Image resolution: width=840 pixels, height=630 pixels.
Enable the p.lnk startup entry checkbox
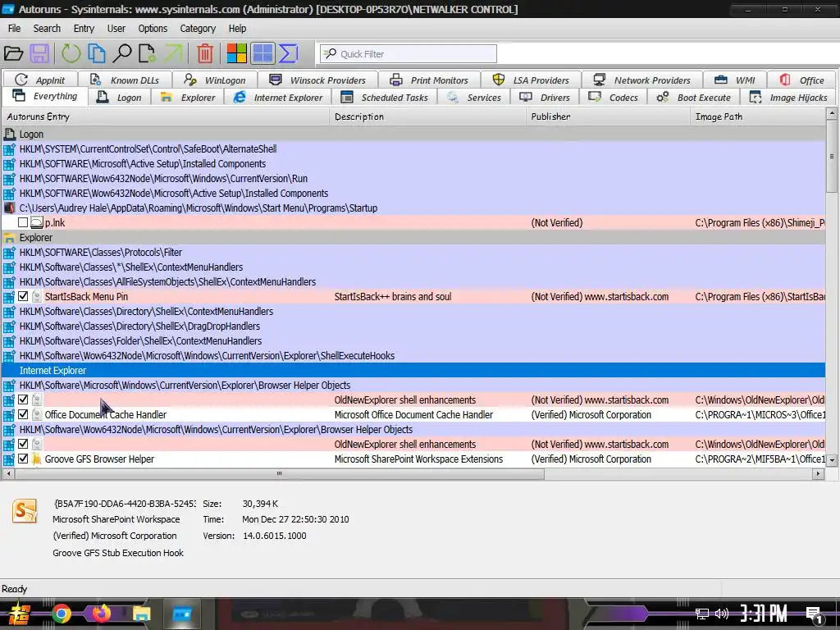point(23,222)
